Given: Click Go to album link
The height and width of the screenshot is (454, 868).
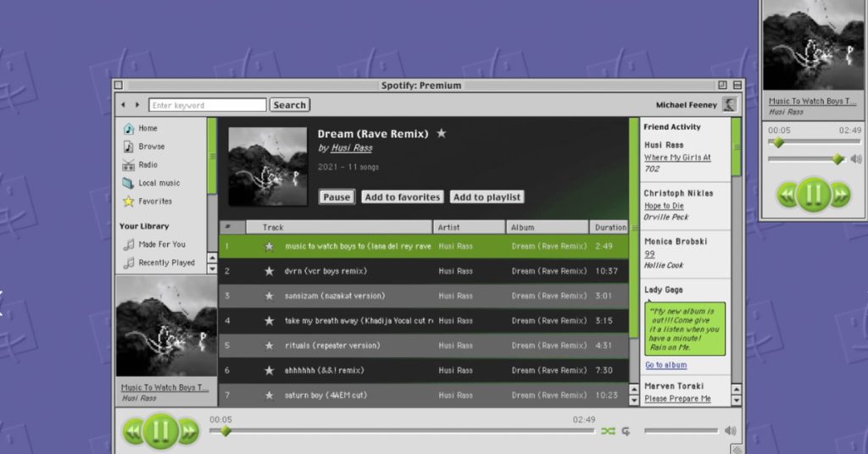Looking at the screenshot, I should pos(666,365).
